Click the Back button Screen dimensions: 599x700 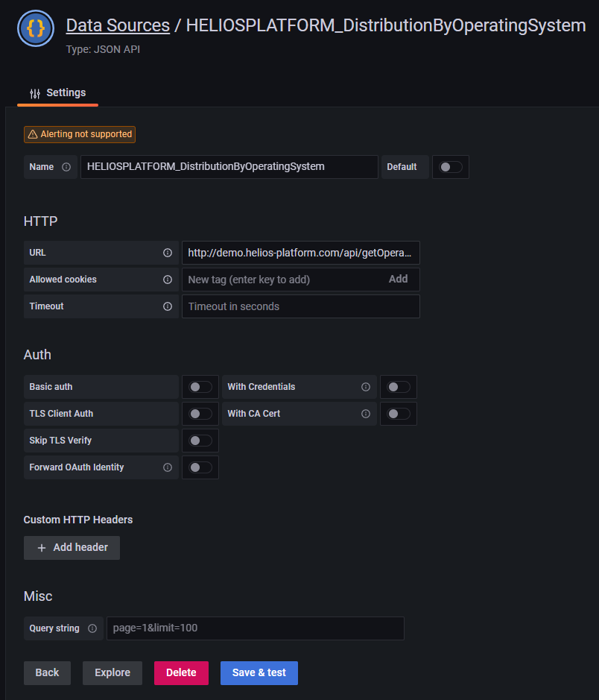pos(47,672)
